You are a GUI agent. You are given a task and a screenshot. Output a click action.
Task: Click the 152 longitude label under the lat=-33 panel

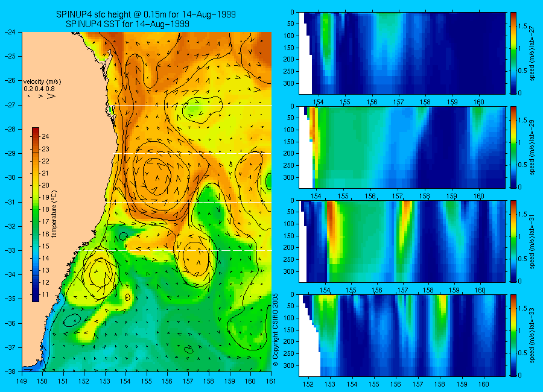tap(308, 384)
